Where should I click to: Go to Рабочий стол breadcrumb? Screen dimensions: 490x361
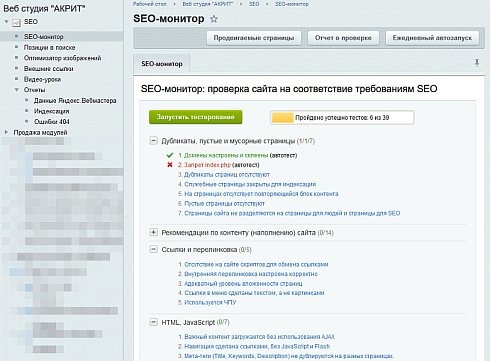pyautogui.click(x=150, y=4)
